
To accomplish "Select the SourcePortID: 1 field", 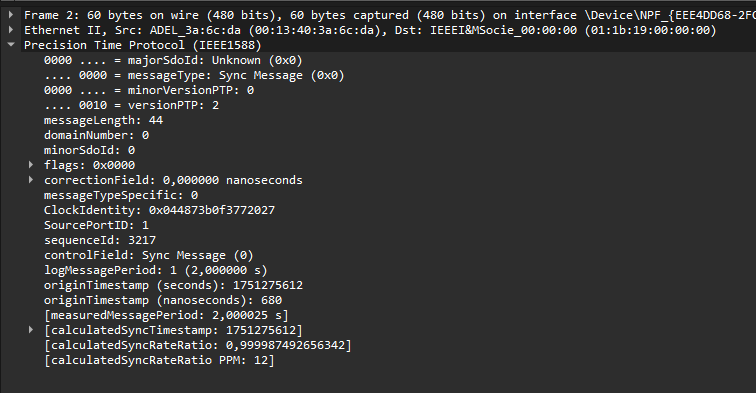I will (96, 225).
